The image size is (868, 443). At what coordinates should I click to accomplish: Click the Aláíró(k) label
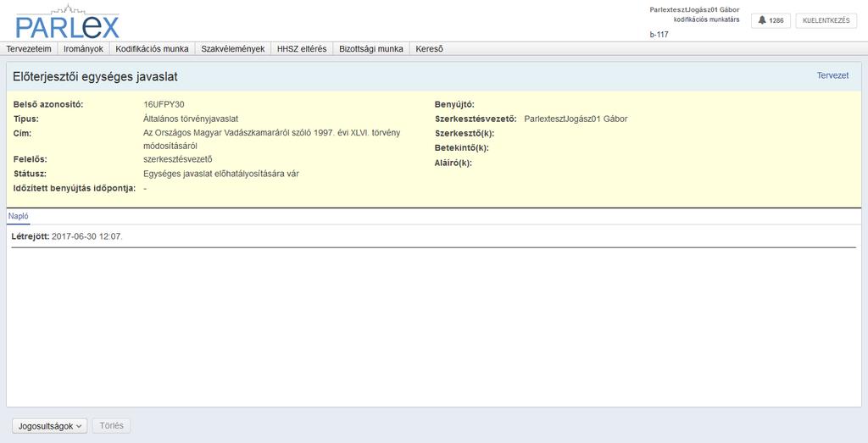pos(453,163)
